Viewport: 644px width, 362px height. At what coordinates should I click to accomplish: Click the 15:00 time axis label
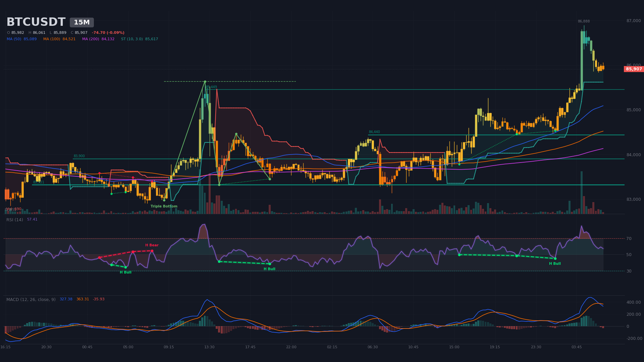tap(454, 347)
